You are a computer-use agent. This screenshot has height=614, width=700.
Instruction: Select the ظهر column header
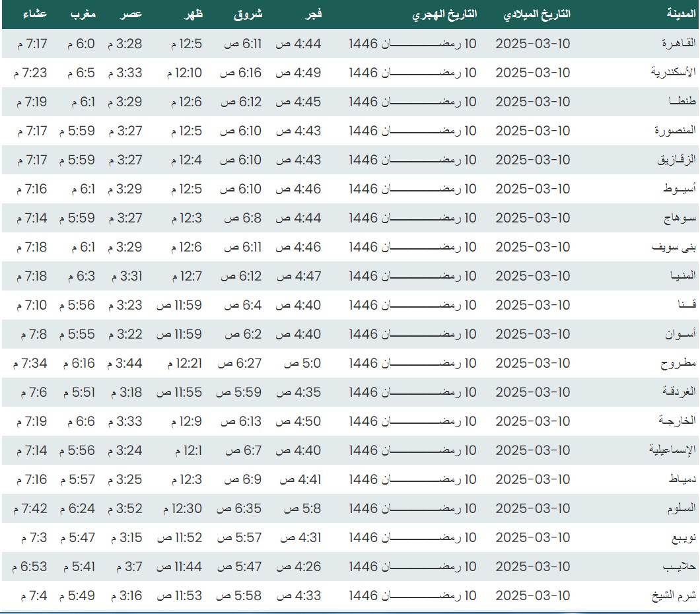[x=193, y=15]
